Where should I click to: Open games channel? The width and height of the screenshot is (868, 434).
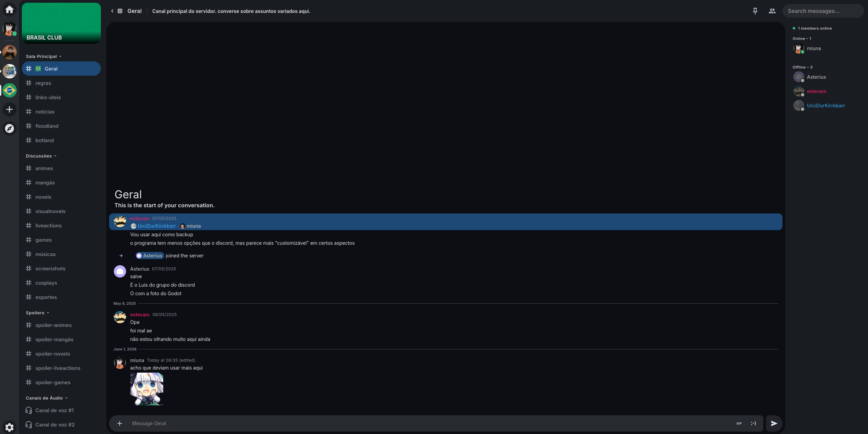point(61,240)
